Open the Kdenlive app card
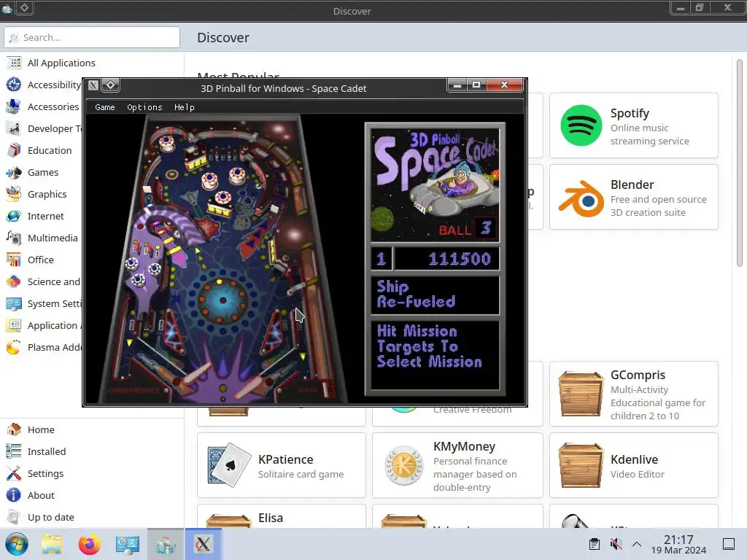747x560 pixels. pos(634,466)
